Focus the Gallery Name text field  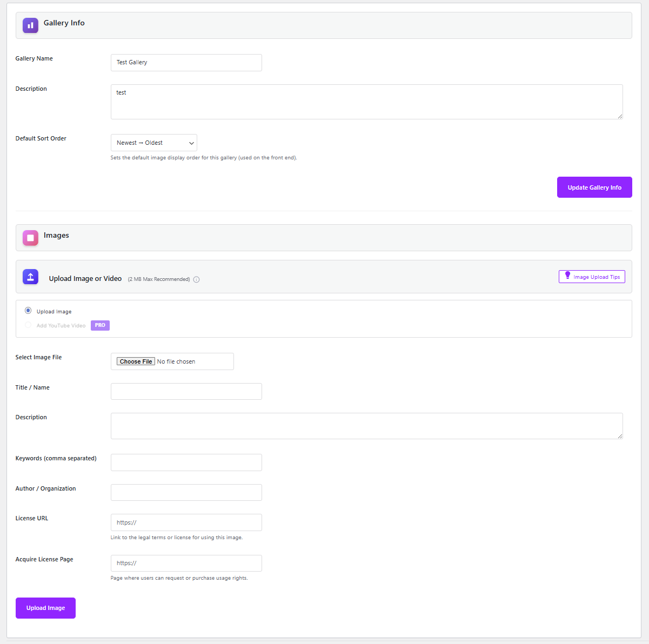[186, 63]
